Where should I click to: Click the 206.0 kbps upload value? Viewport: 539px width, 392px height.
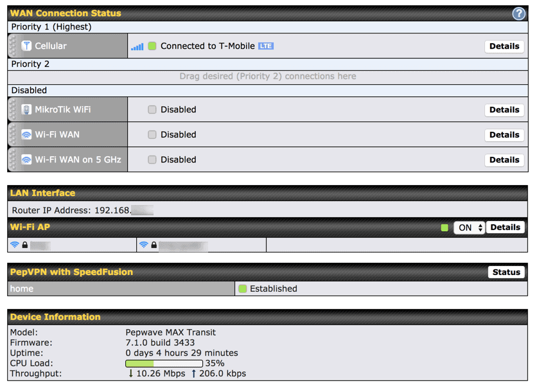point(223,374)
